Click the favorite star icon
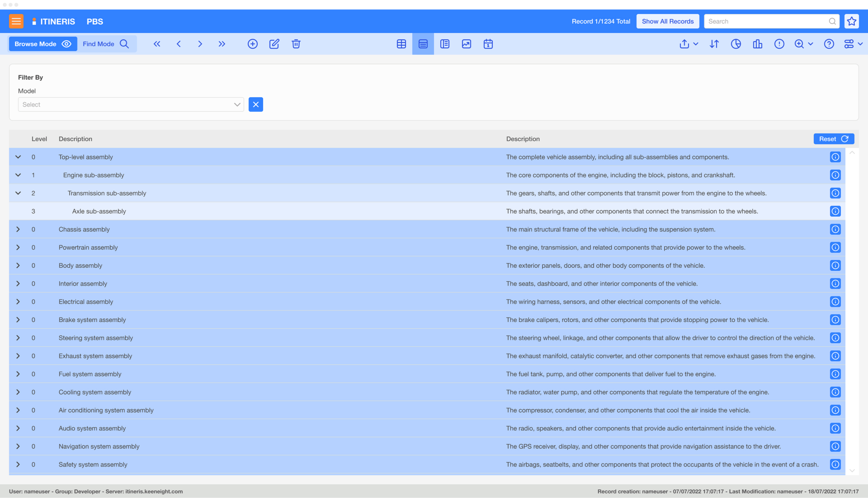 tap(851, 21)
